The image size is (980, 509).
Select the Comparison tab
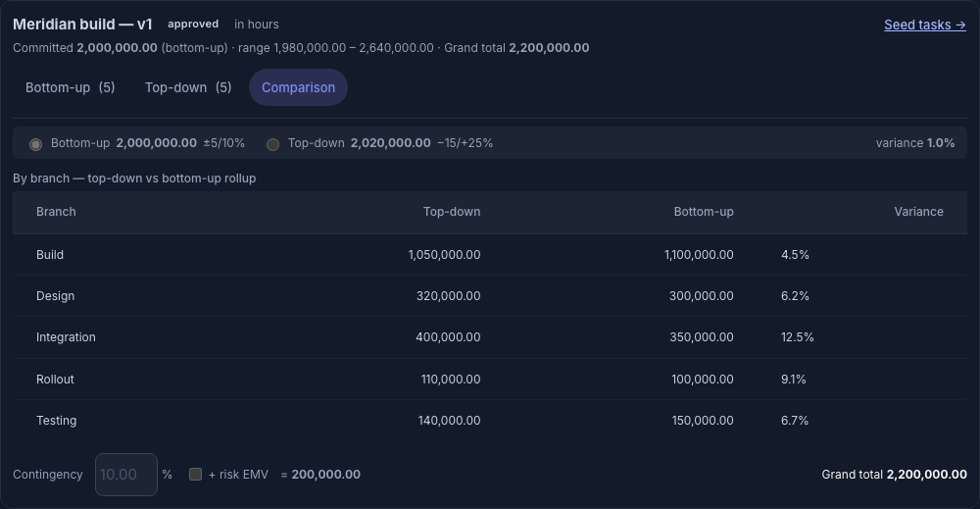click(298, 87)
